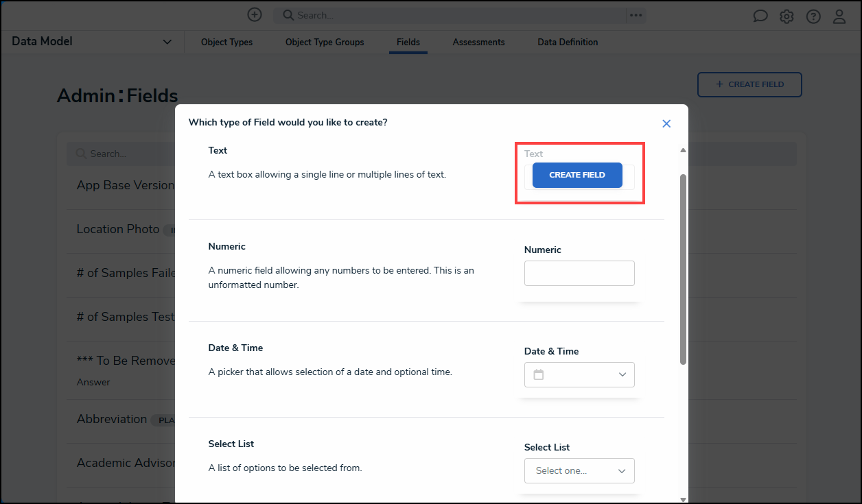Click the + CREATE FIELD button top right
The height and width of the screenshot is (504, 862).
point(749,84)
